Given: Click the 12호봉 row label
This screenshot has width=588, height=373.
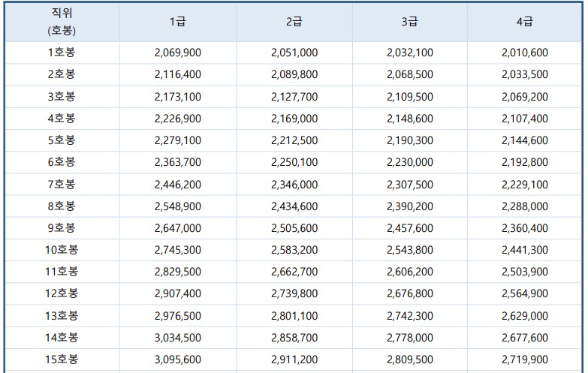Looking at the screenshot, I should (x=62, y=293).
